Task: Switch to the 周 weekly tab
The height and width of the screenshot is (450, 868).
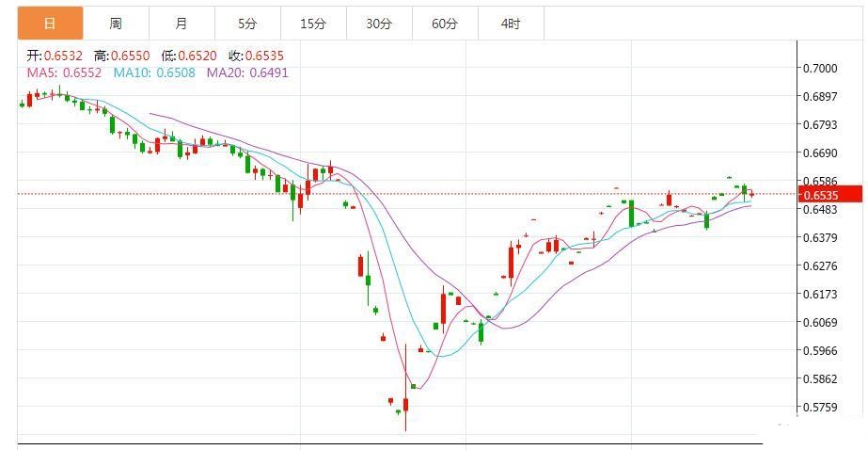Action: (115, 24)
